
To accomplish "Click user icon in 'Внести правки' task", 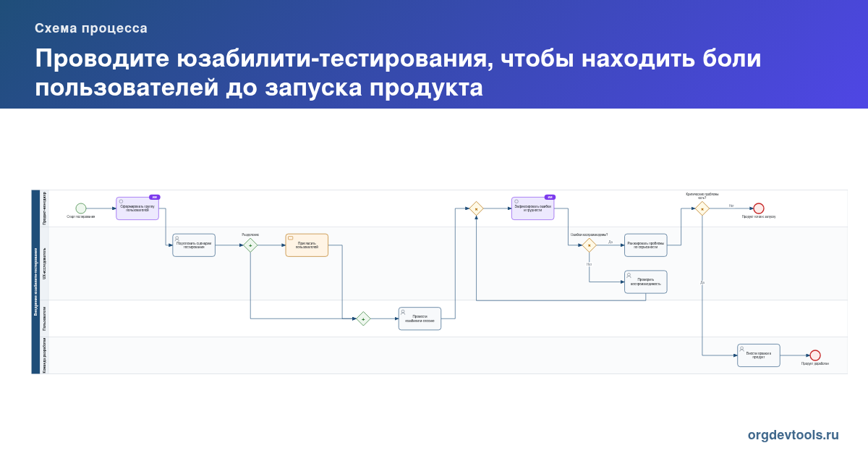I will click(741, 348).
